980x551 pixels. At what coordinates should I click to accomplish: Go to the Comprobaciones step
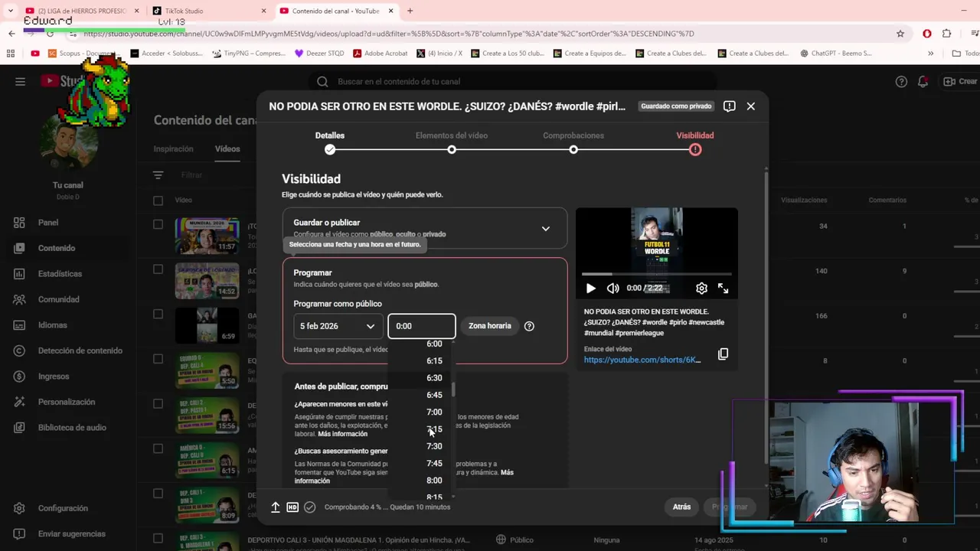coord(573,142)
